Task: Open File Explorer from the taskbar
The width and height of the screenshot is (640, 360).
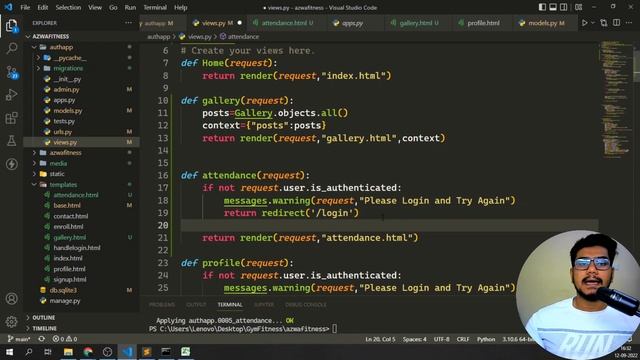Action: pyautogui.click(x=68, y=351)
